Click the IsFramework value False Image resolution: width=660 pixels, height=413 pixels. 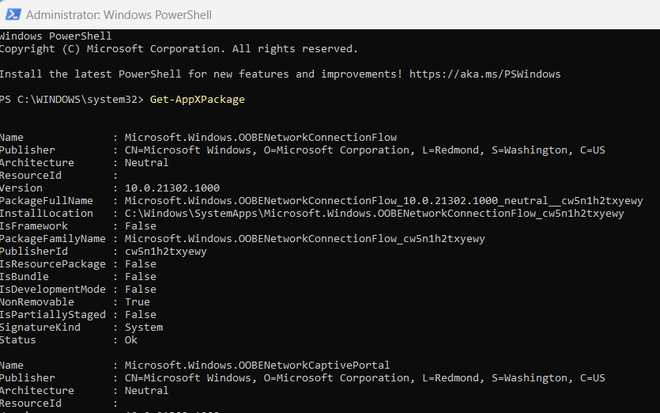click(x=141, y=226)
